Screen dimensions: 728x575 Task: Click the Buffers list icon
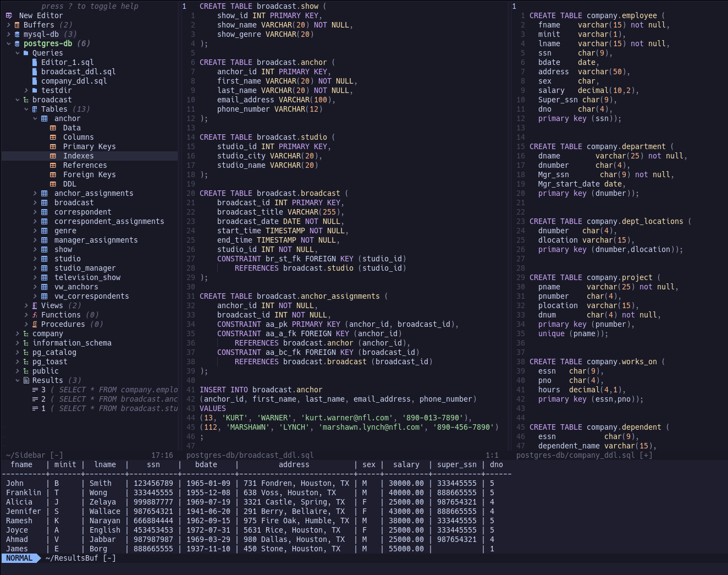point(17,25)
